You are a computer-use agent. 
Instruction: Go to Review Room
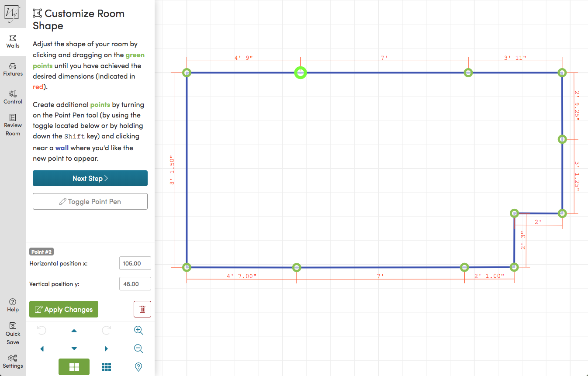click(x=13, y=125)
